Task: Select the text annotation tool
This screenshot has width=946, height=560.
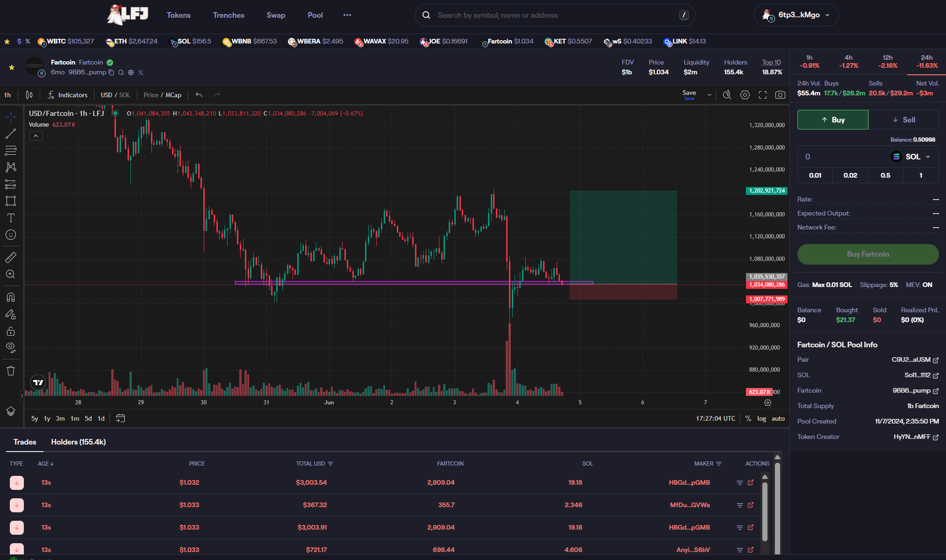Action: pyautogui.click(x=10, y=218)
